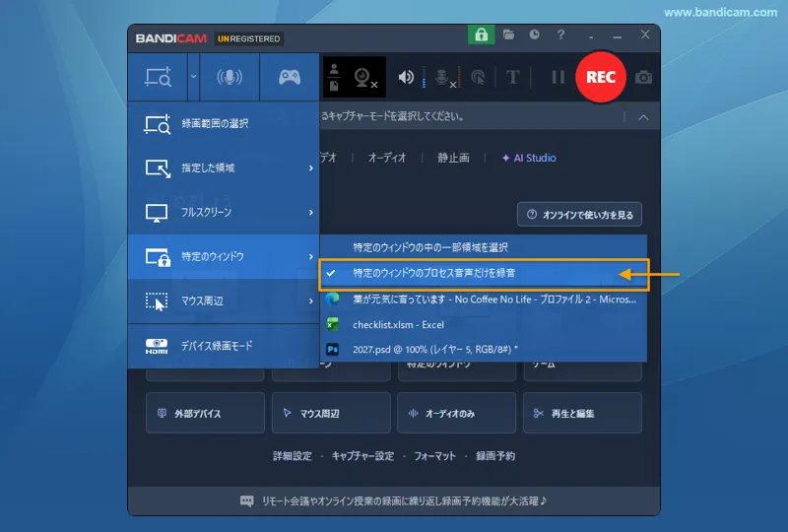
Task: Click the around-mouse dotted rectangle icon
Action: coord(157,301)
